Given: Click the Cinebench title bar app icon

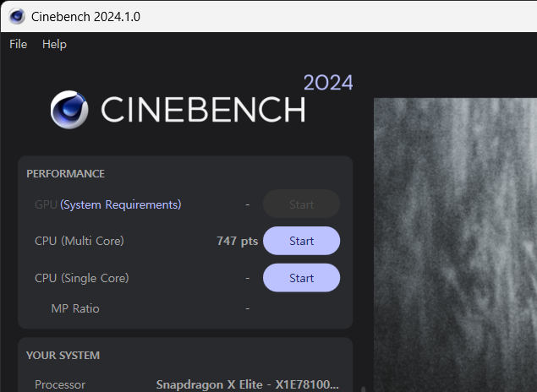Looking at the screenshot, I should (x=17, y=16).
